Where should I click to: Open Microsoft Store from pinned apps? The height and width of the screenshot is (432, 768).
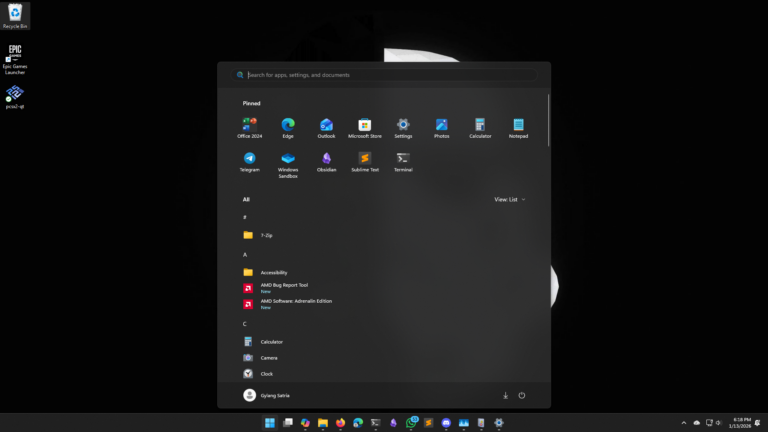pos(365,127)
